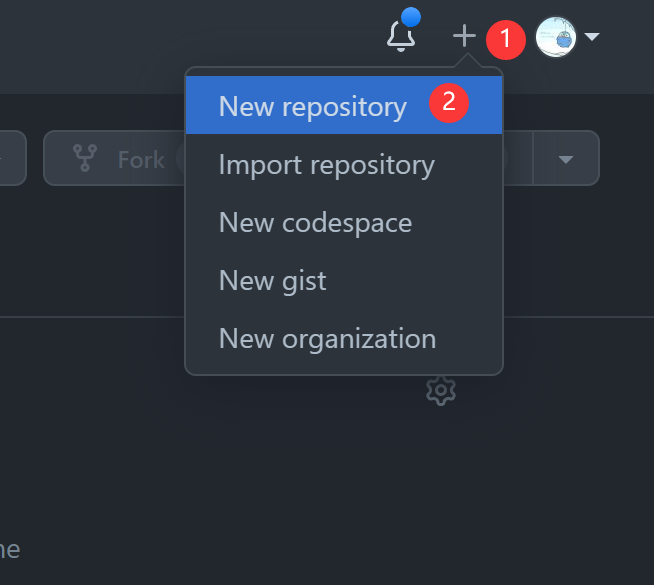Screen dimensions: 654x585
Task: Click the blue unread notification dot
Action: click(411, 17)
